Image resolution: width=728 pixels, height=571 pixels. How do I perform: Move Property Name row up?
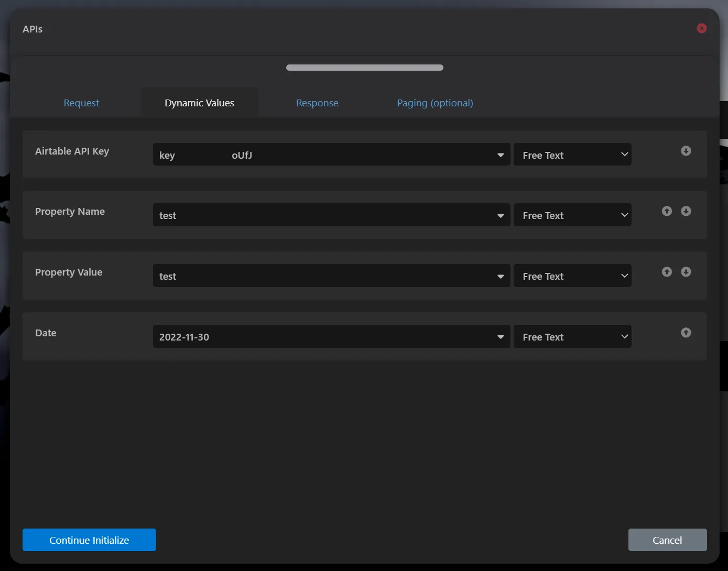coord(667,211)
